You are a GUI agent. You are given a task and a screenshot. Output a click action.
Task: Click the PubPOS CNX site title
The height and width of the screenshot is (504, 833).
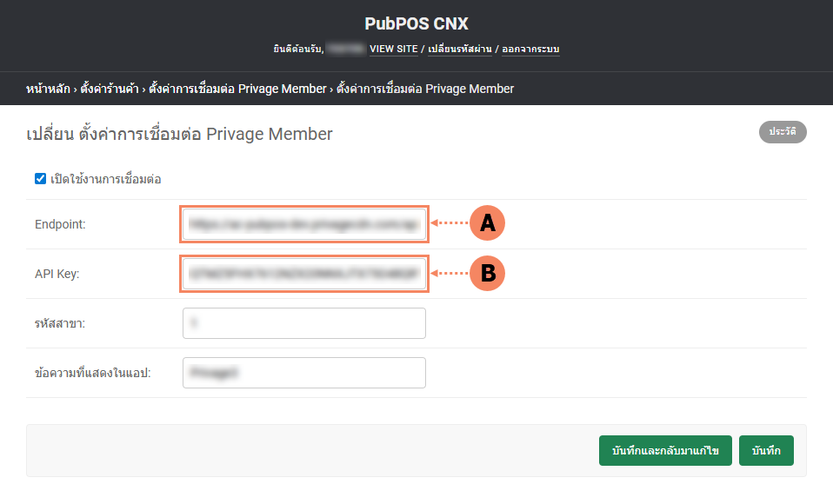click(416, 23)
